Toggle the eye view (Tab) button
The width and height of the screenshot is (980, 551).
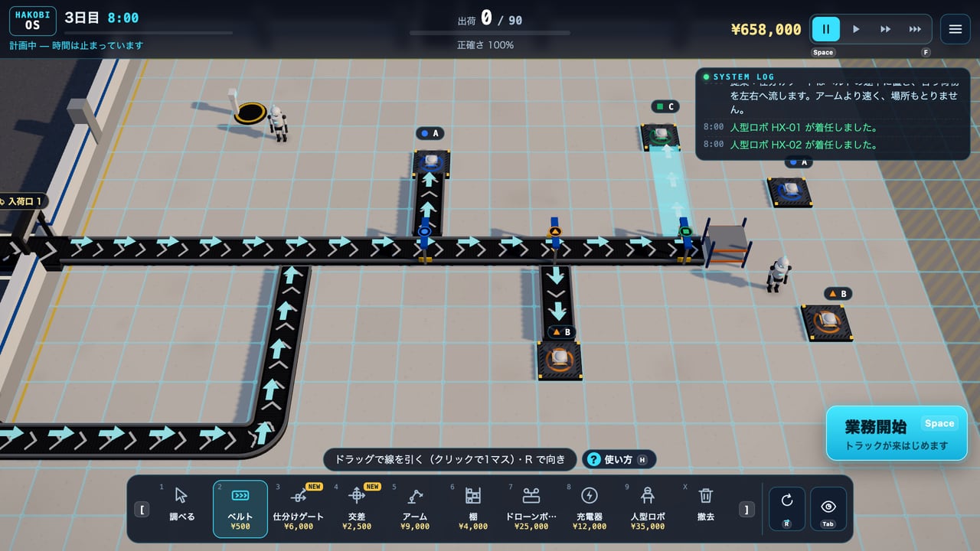pos(828,509)
